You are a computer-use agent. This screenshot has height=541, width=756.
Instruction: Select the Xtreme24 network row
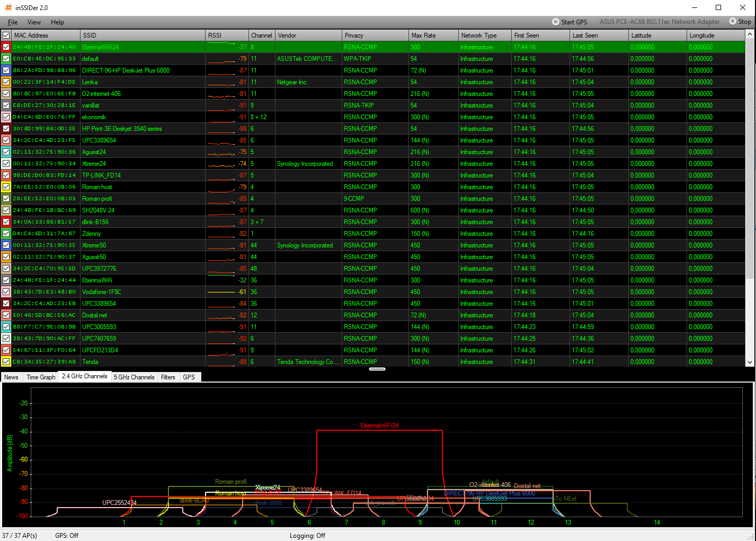pyautogui.click(x=94, y=164)
